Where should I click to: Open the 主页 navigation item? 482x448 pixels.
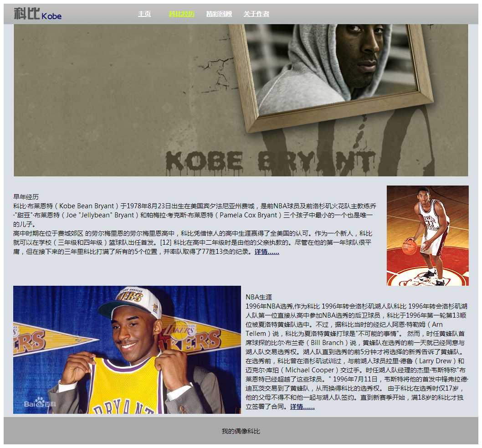pyautogui.click(x=144, y=14)
